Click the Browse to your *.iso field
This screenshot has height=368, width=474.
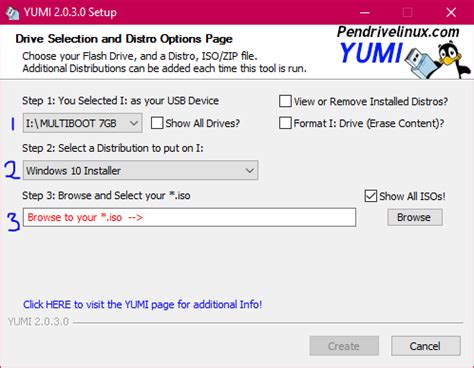tap(189, 217)
